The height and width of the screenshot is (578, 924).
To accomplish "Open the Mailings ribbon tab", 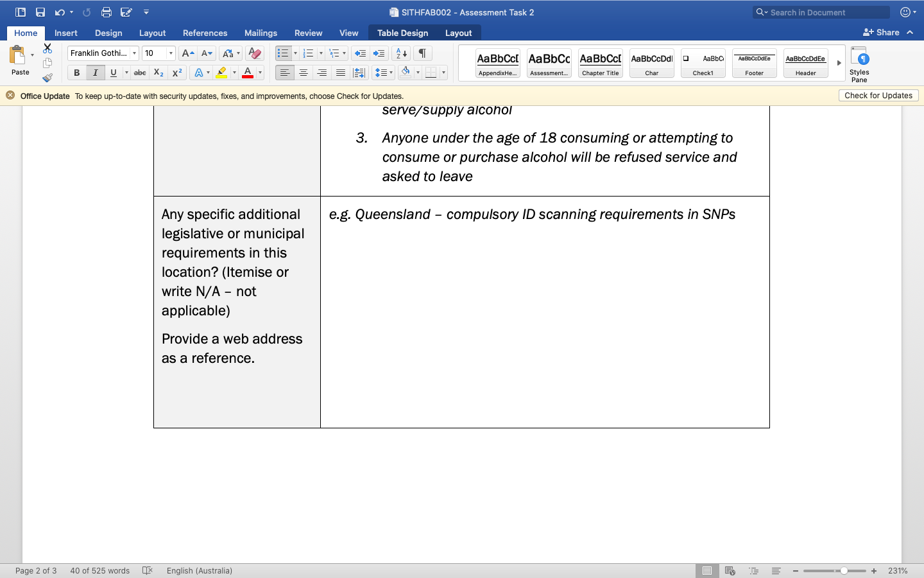I will tap(261, 32).
